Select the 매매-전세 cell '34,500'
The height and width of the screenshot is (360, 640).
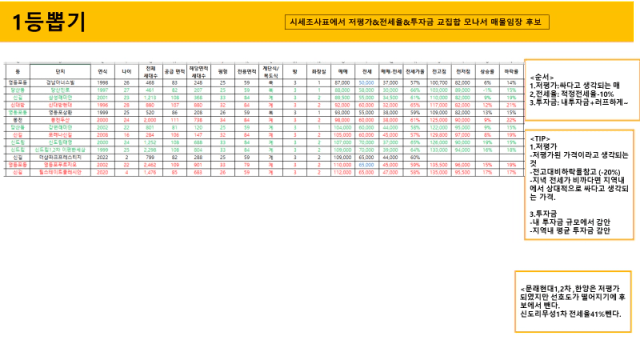pos(391,98)
